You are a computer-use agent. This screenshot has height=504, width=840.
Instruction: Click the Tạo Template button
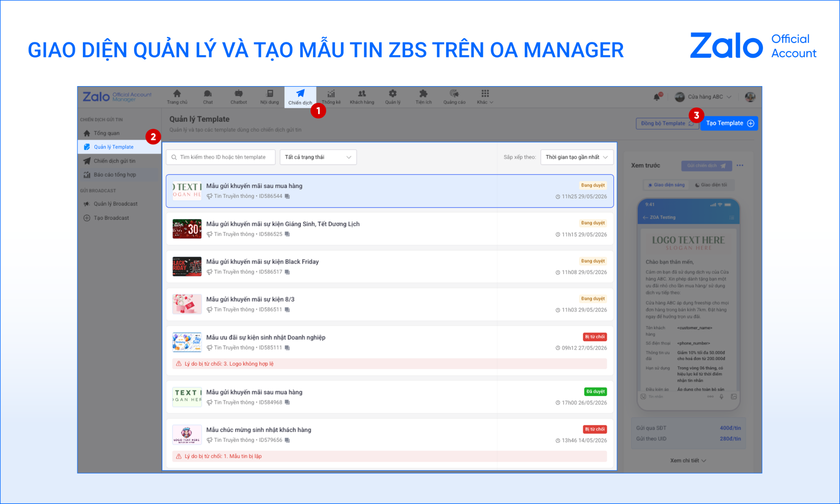729,123
